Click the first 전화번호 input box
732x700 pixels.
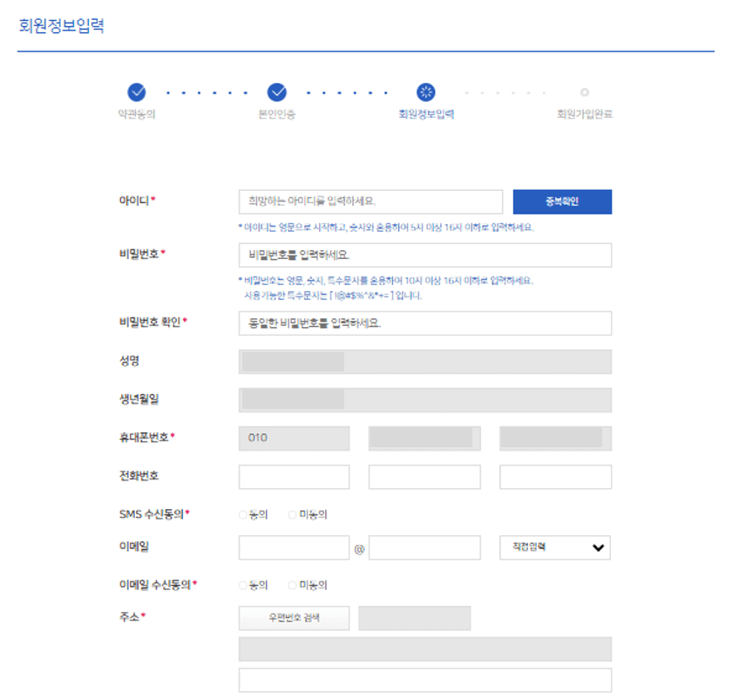294,477
